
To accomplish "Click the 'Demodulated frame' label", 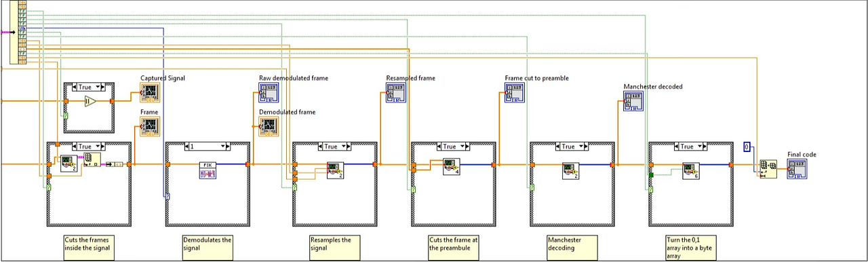I will [x=288, y=112].
